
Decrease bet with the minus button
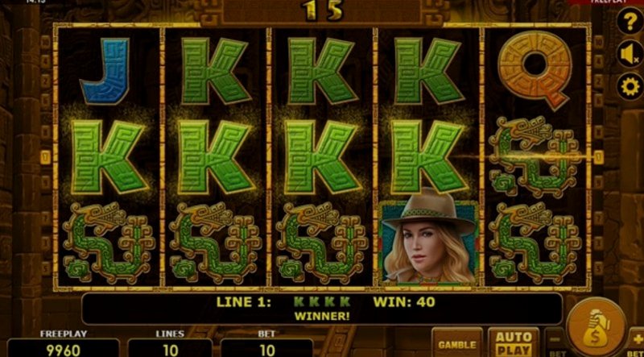click(555, 343)
